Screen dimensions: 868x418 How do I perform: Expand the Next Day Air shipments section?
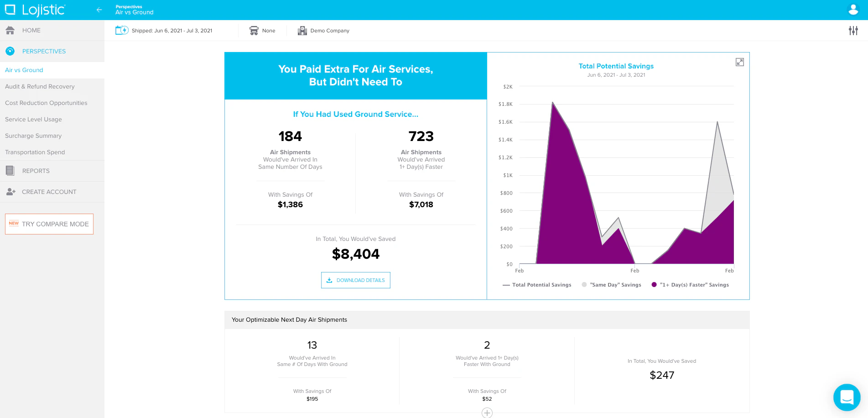tap(487, 413)
